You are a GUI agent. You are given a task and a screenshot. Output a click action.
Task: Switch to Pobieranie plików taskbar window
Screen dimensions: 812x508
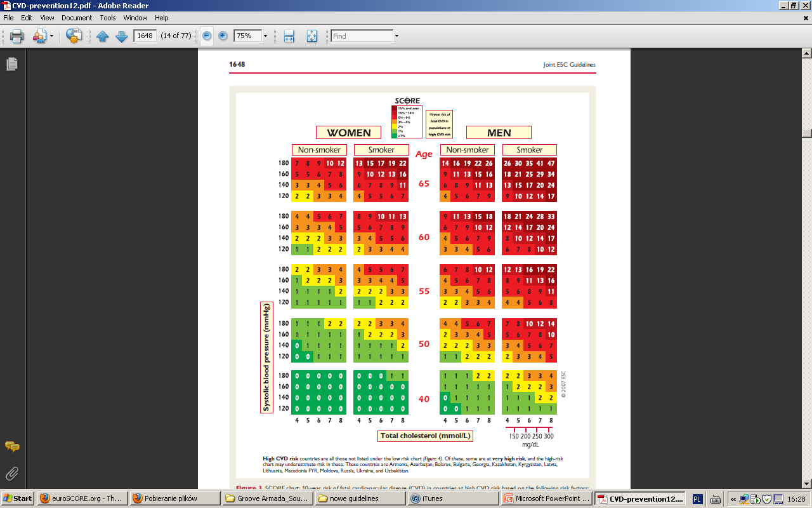[x=176, y=498]
